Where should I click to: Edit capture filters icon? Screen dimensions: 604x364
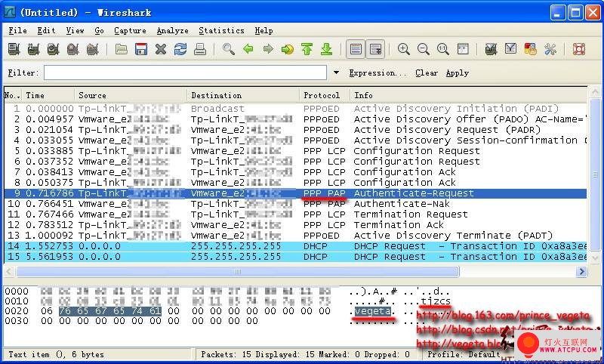[x=491, y=49]
